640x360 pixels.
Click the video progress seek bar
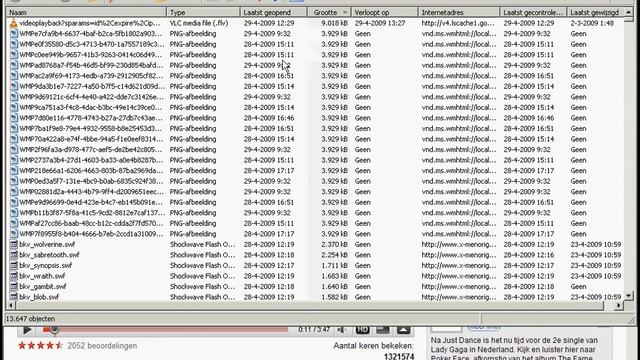165,330
